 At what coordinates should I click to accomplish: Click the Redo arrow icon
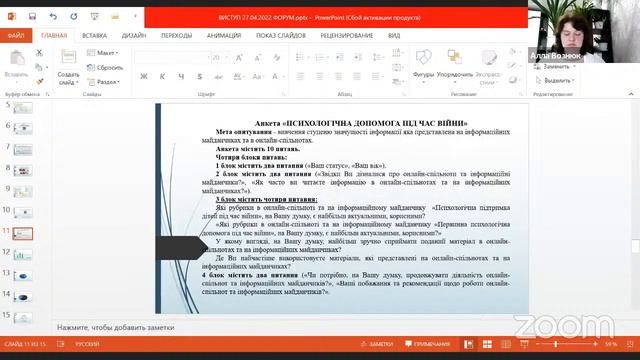click(x=73, y=16)
